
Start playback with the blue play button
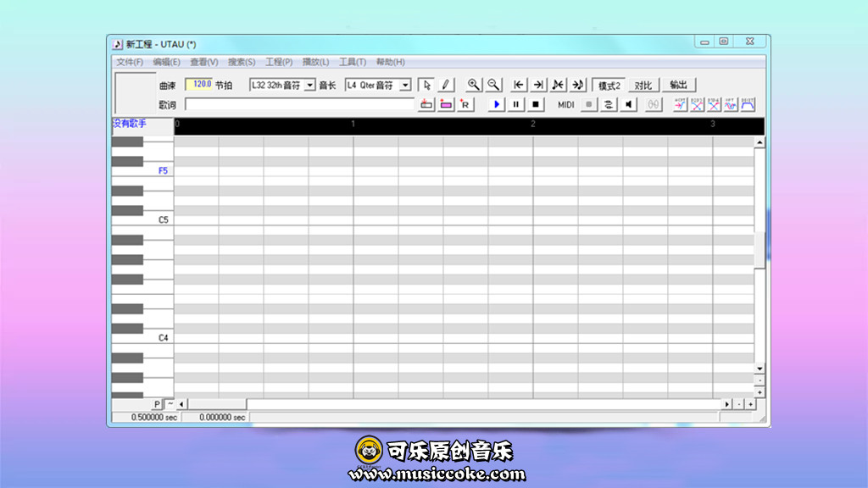click(497, 104)
